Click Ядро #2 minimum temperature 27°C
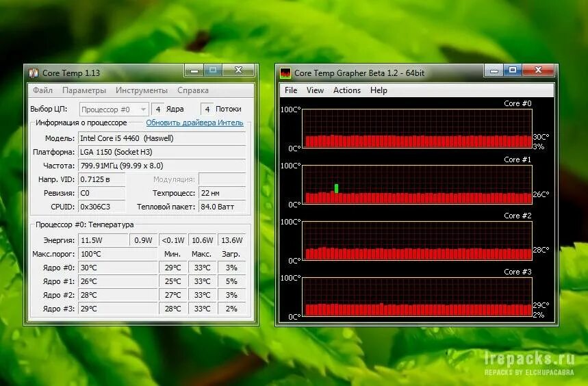This screenshot has width=588, height=386. coord(173,295)
